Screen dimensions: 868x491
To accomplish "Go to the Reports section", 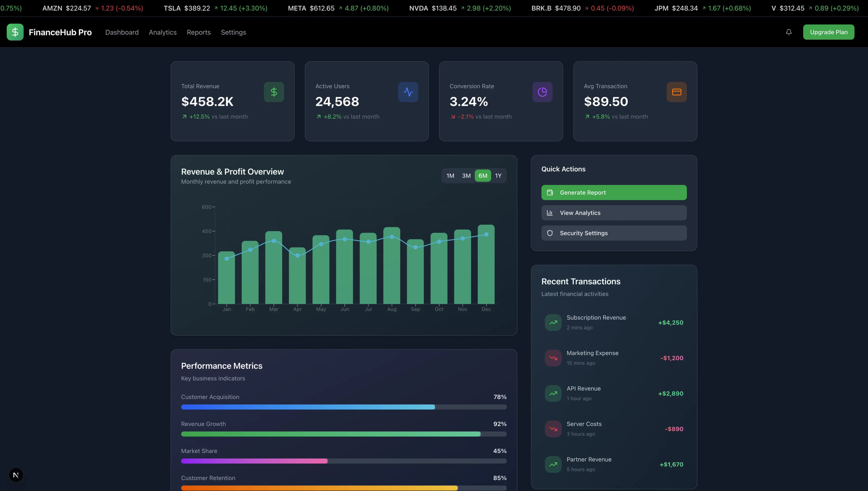I will pyautogui.click(x=198, y=32).
